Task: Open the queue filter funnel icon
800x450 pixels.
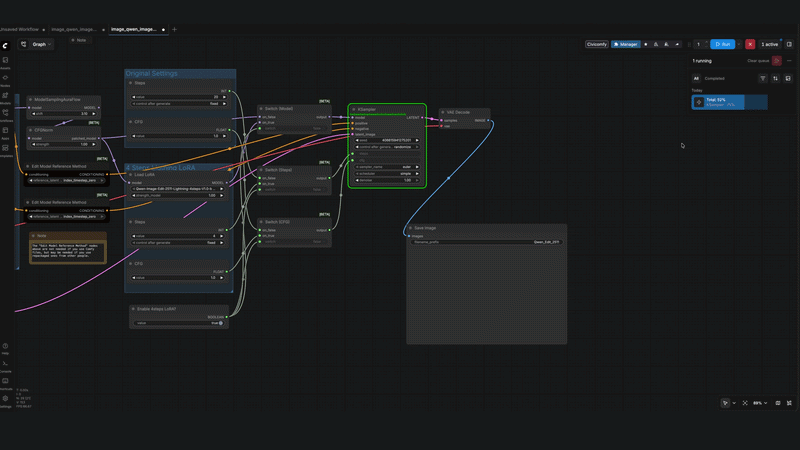Action: (763, 79)
